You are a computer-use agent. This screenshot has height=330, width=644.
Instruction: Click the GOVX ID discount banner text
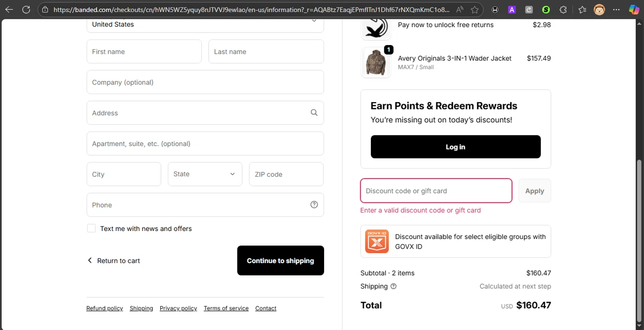[470, 242]
